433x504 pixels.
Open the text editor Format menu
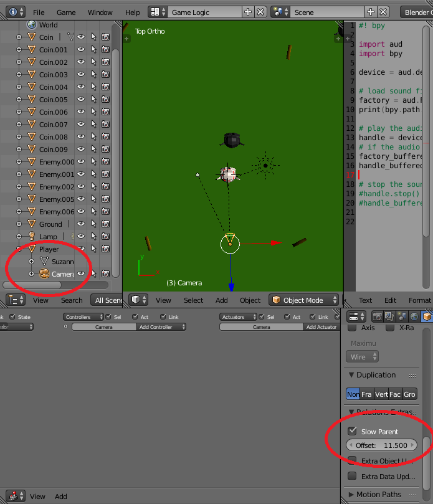point(419,300)
